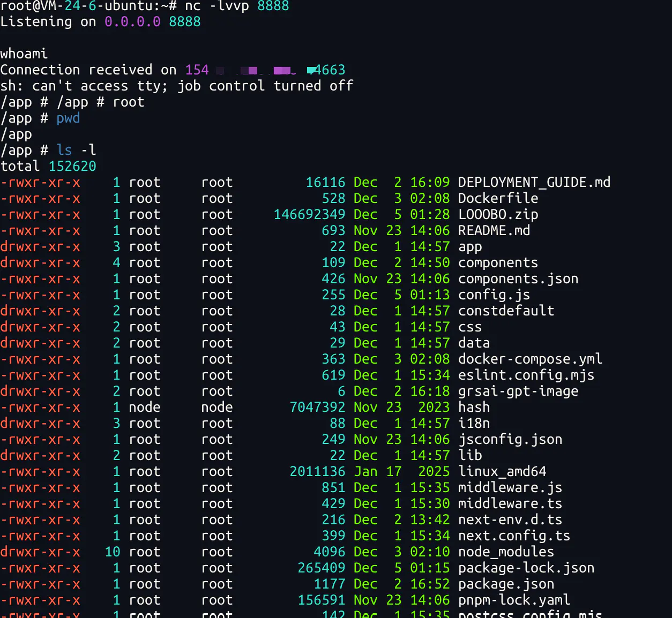Click the 'Listening on 0.0.0.0 8888' line
Image resolution: width=672 pixels, height=618 pixels.
pos(100,22)
